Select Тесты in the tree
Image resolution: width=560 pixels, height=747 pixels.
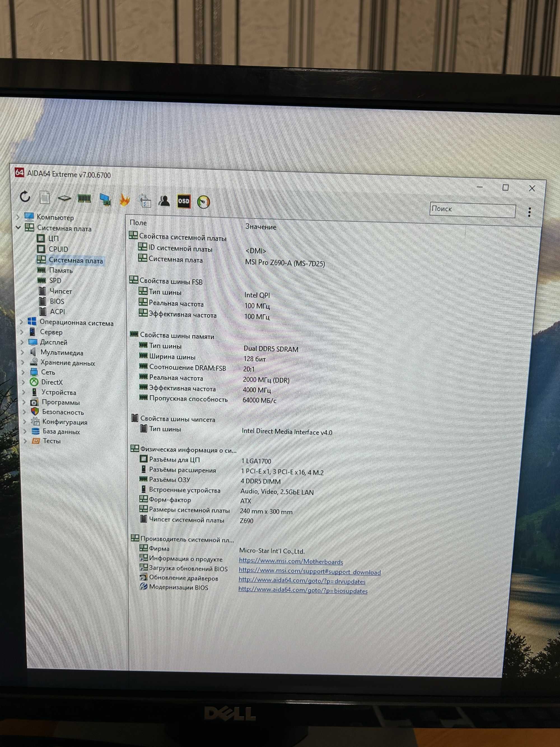click(x=52, y=441)
